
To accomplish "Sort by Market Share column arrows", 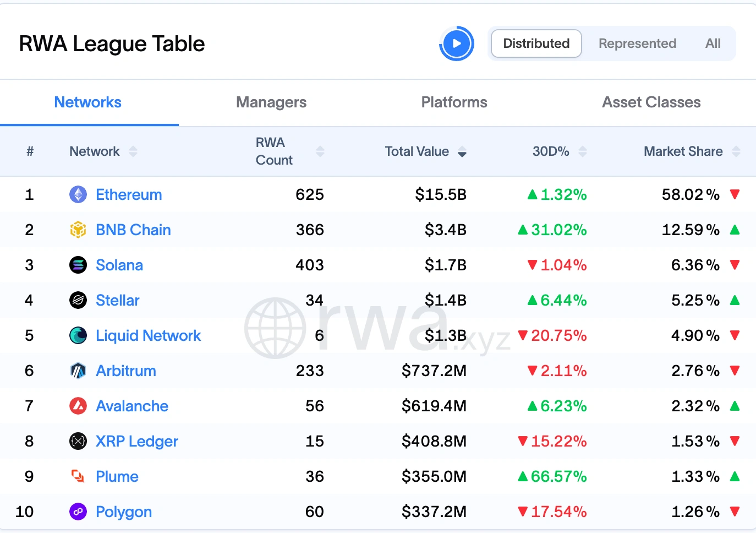I will tap(736, 151).
